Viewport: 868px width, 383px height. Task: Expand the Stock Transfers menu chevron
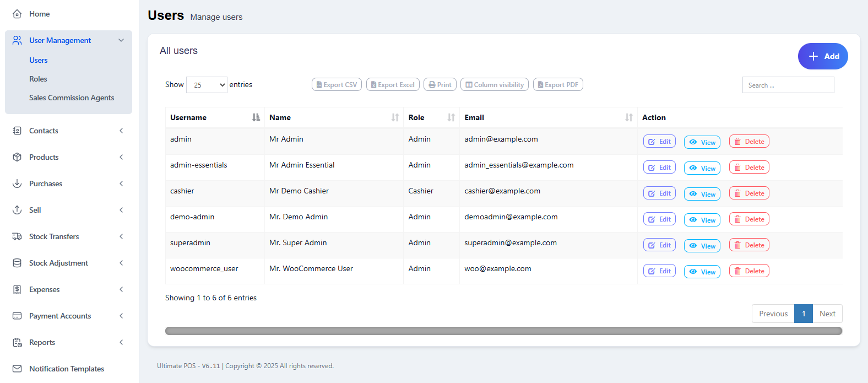tap(121, 236)
